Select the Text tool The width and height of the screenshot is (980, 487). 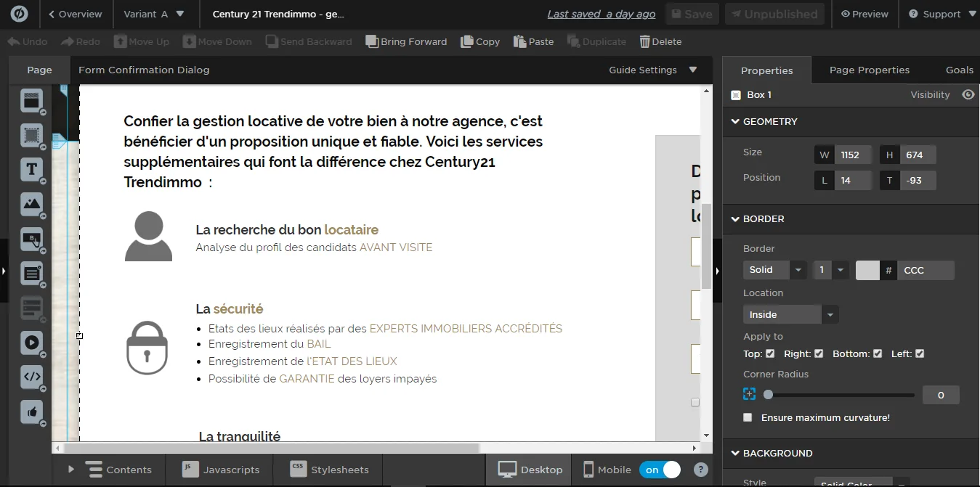coord(31,170)
